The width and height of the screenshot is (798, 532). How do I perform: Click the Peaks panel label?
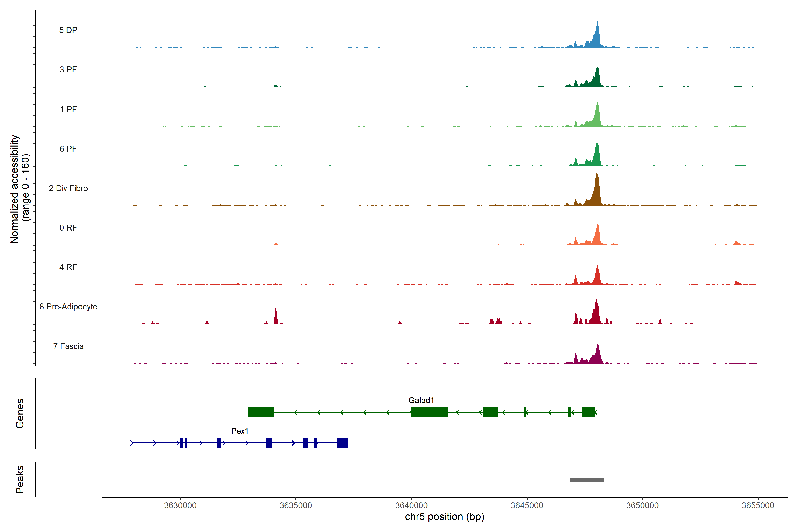pyautogui.click(x=20, y=479)
